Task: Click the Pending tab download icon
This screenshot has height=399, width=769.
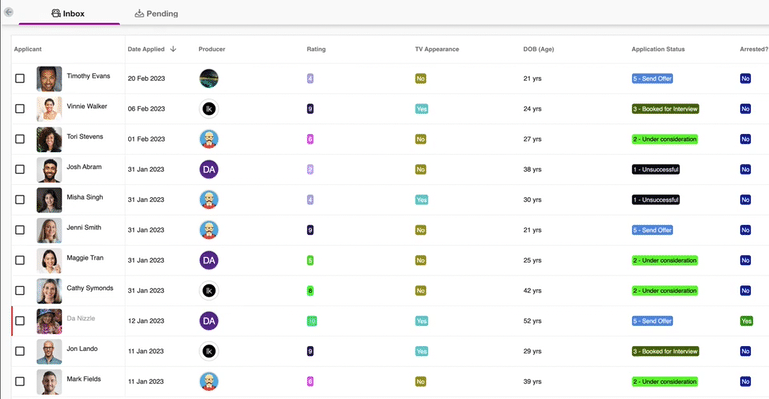Action: [139, 13]
